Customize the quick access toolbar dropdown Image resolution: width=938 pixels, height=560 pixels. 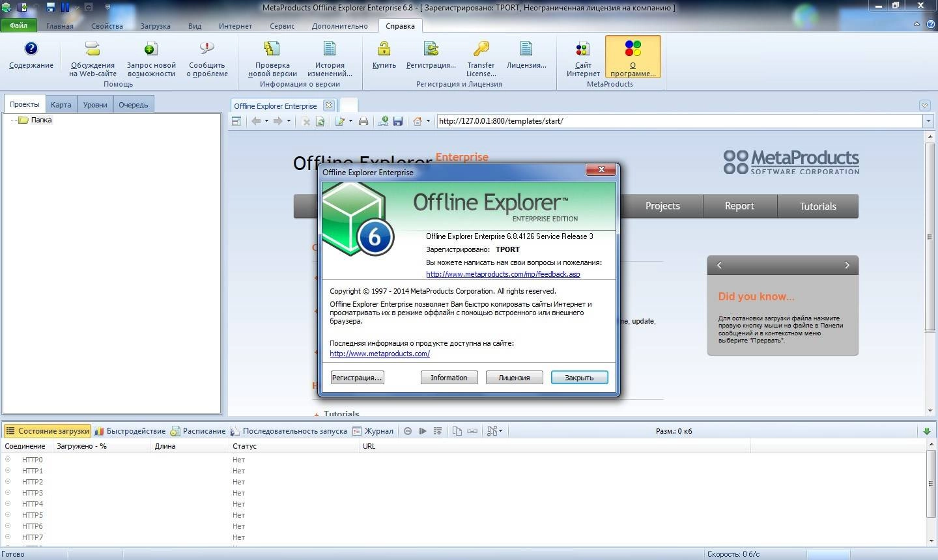point(107,7)
